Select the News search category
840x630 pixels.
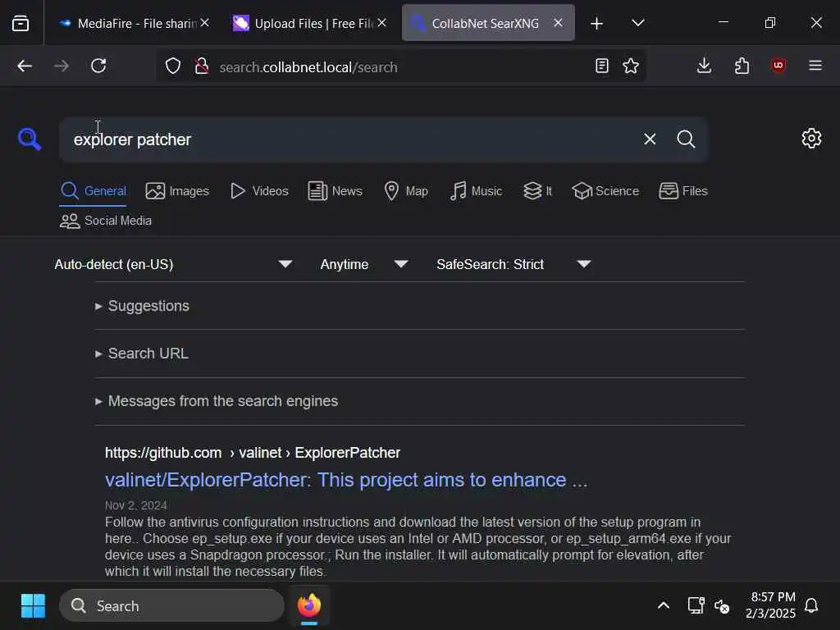(x=336, y=191)
